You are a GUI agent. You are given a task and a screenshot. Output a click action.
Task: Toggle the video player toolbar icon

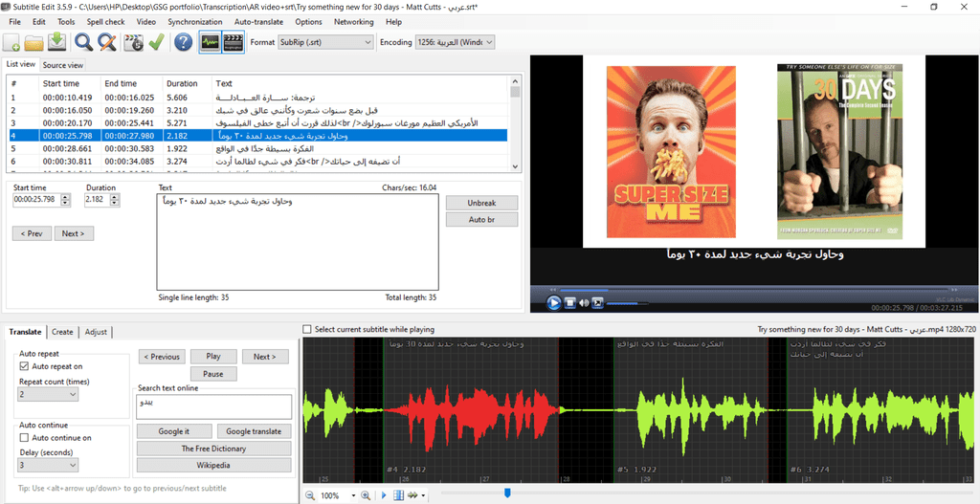point(234,42)
